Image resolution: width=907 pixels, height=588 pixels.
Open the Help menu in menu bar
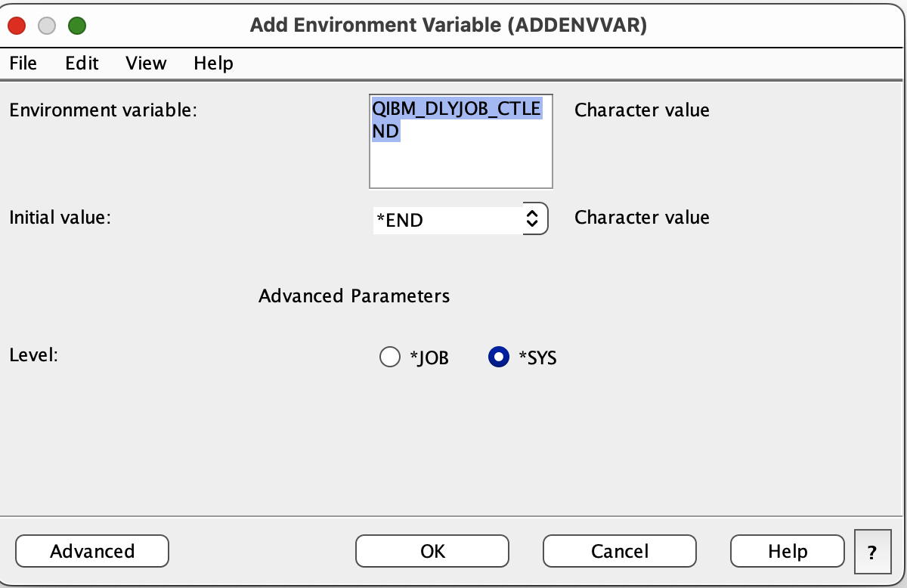click(x=213, y=63)
